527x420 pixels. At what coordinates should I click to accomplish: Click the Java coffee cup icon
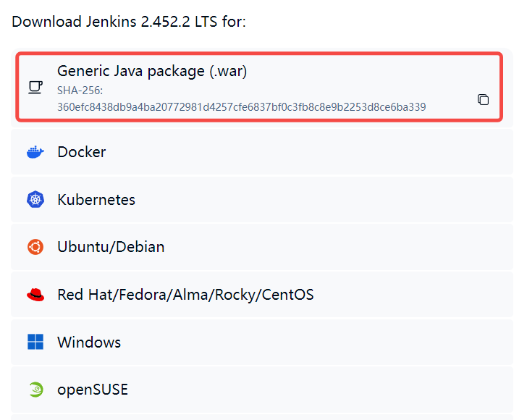point(35,88)
